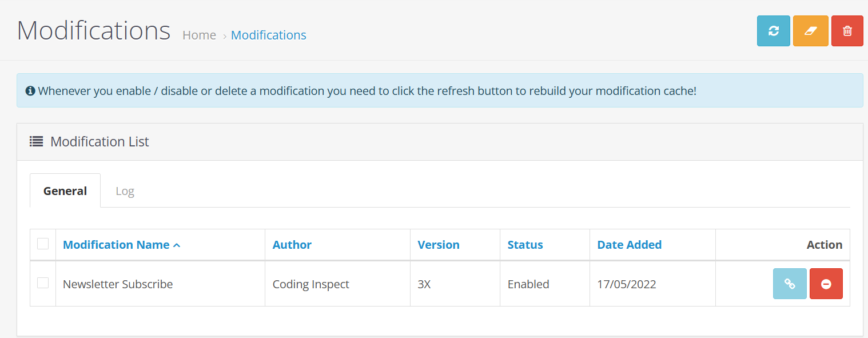This screenshot has height=338, width=868.
Task: Click the info icon in the alert
Action: [x=31, y=90]
